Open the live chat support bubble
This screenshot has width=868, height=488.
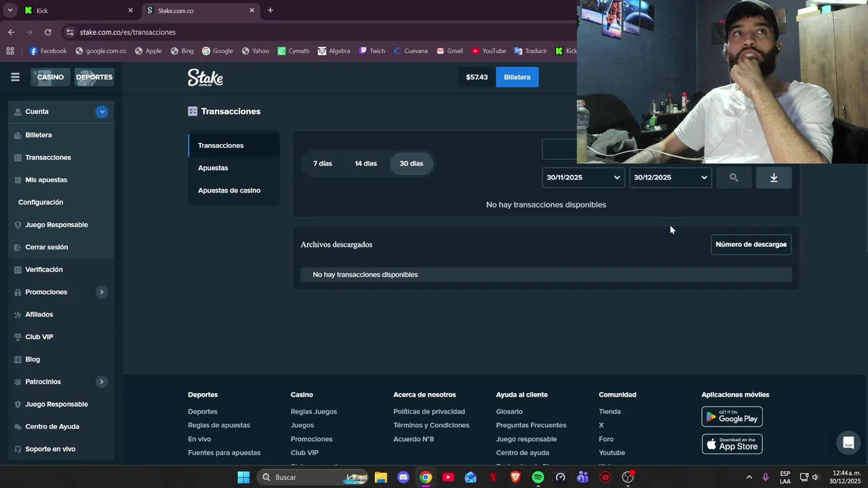[x=848, y=444]
